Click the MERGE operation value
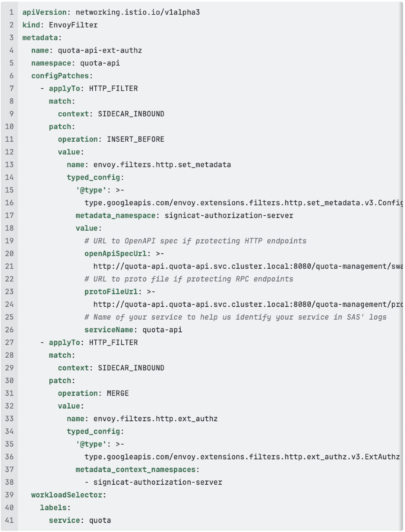 pyautogui.click(x=118, y=393)
